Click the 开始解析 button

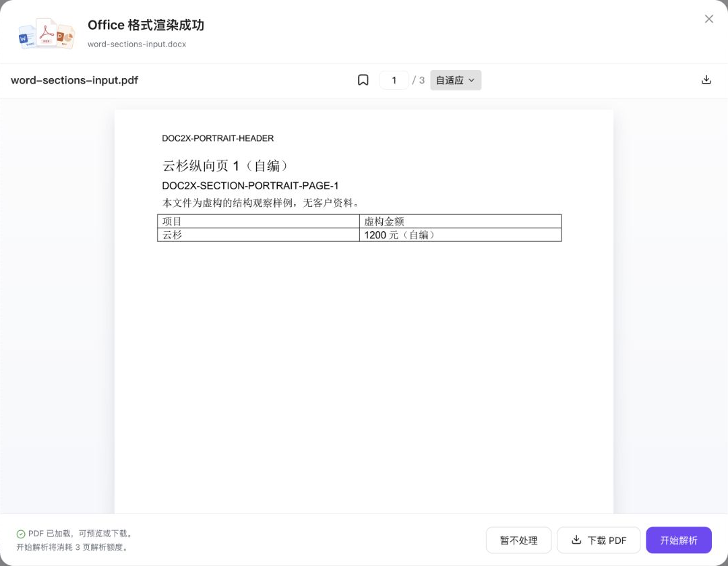coord(678,540)
